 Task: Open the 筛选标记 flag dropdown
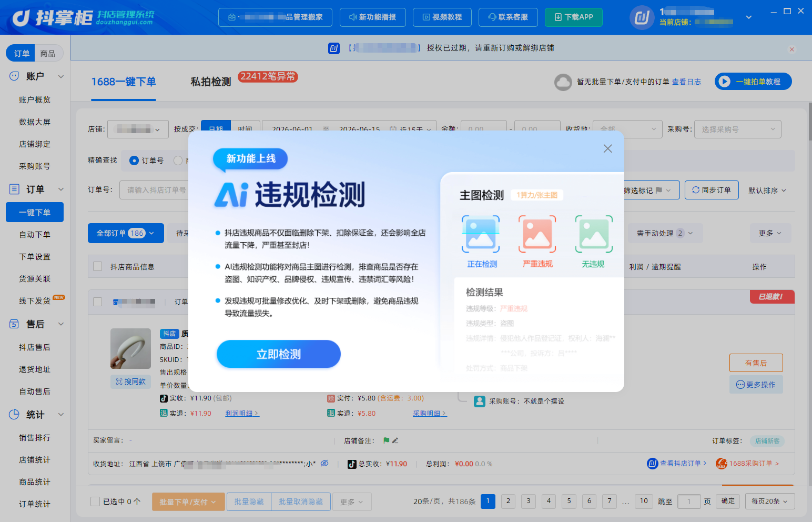point(651,190)
